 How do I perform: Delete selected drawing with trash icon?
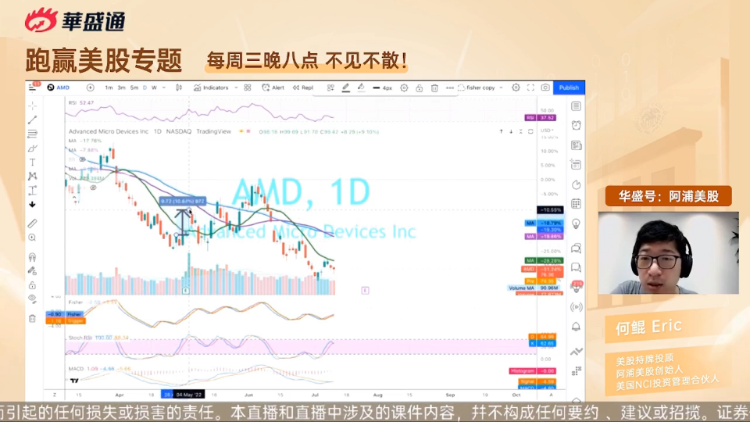click(x=434, y=88)
